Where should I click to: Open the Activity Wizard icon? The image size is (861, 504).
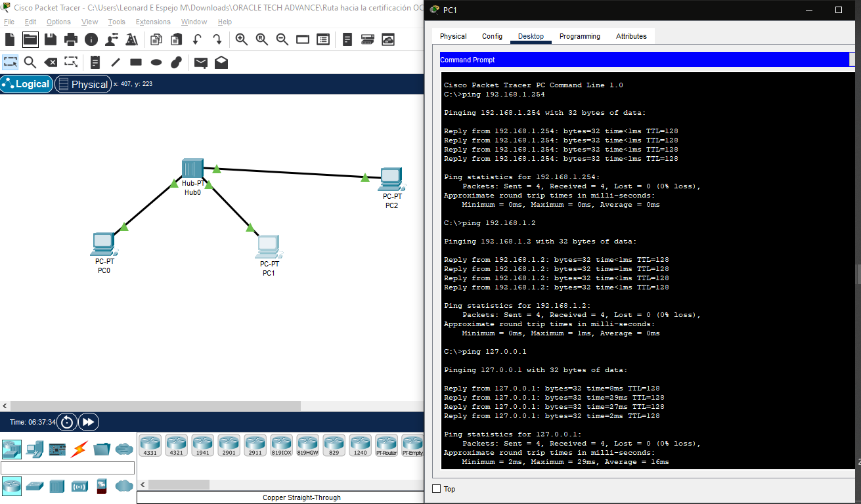pyautogui.click(x=112, y=39)
